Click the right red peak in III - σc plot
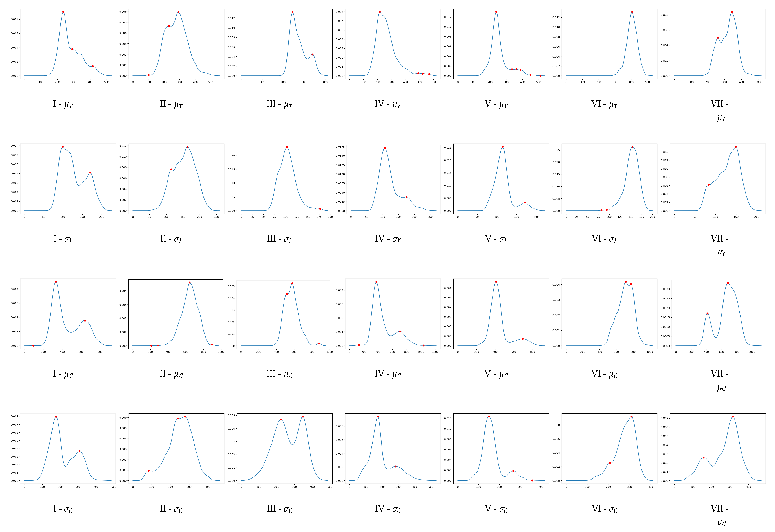The width and height of the screenshot is (775, 532). click(302, 417)
